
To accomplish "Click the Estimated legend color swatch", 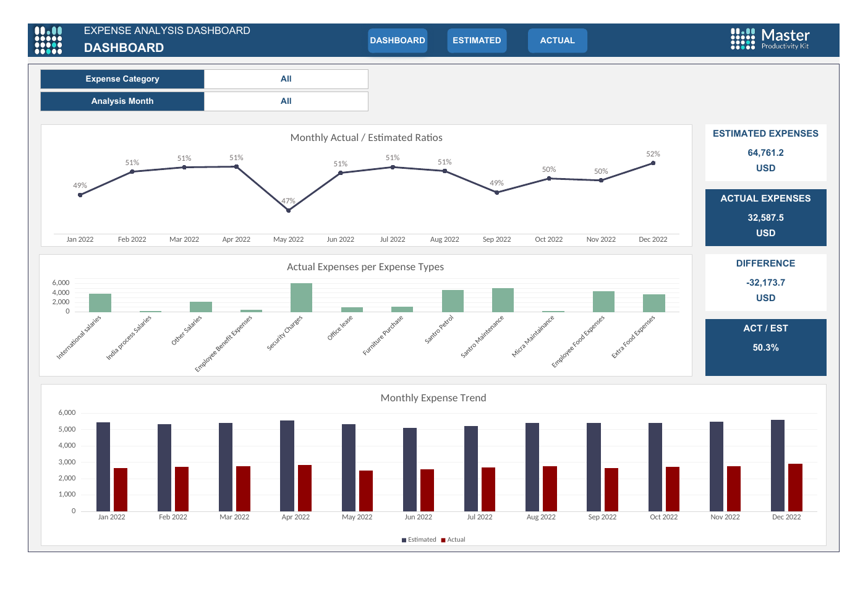I will coord(404,540).
